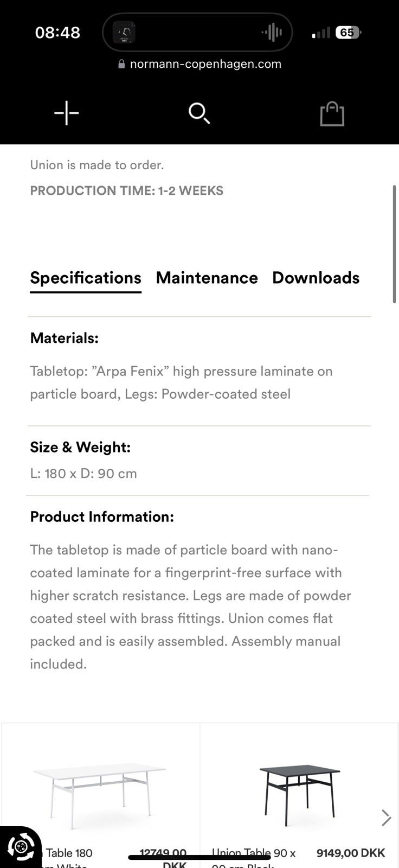Tap the cookie settings icon
399x868 pixels.
[20, 847]
